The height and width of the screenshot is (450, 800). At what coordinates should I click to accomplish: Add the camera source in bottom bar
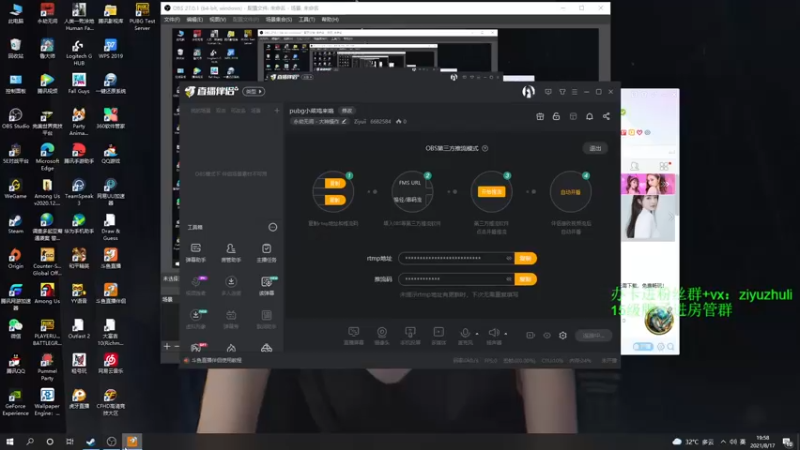(382, 335)
